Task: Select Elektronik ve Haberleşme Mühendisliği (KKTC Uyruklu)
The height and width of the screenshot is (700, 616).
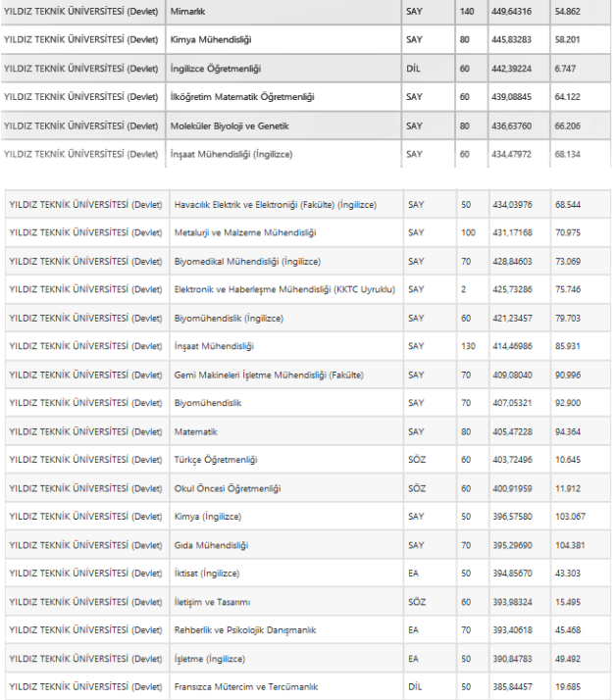Action: point(283,289)
